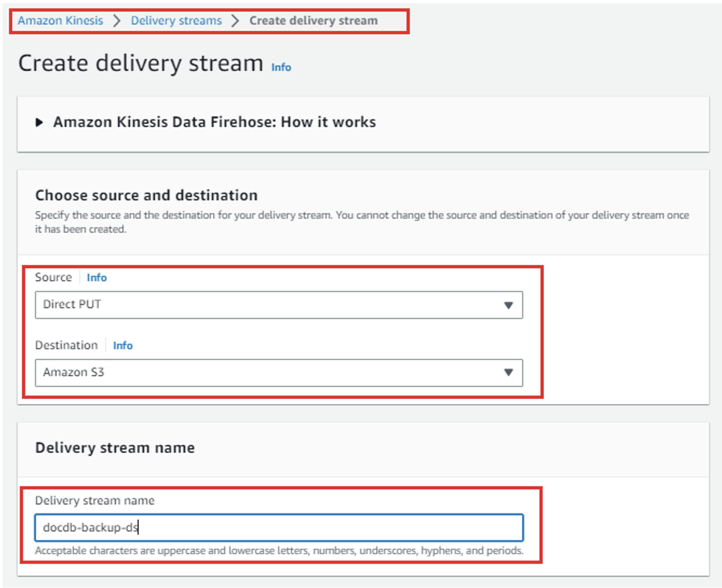Open Info link next to Destination
This screenshot has width=722, height=588.
tap(123, 346)
